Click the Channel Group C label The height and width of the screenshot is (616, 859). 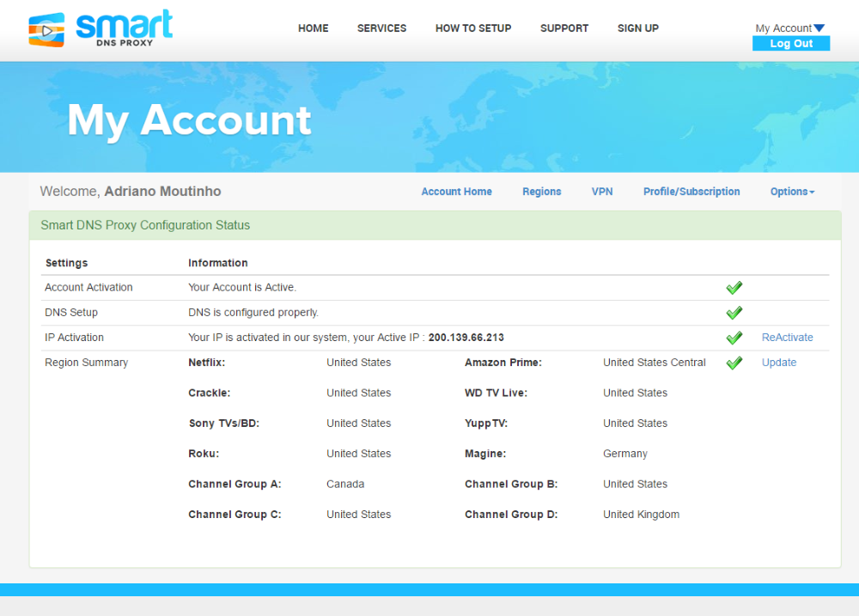click(x=235, y=515)
